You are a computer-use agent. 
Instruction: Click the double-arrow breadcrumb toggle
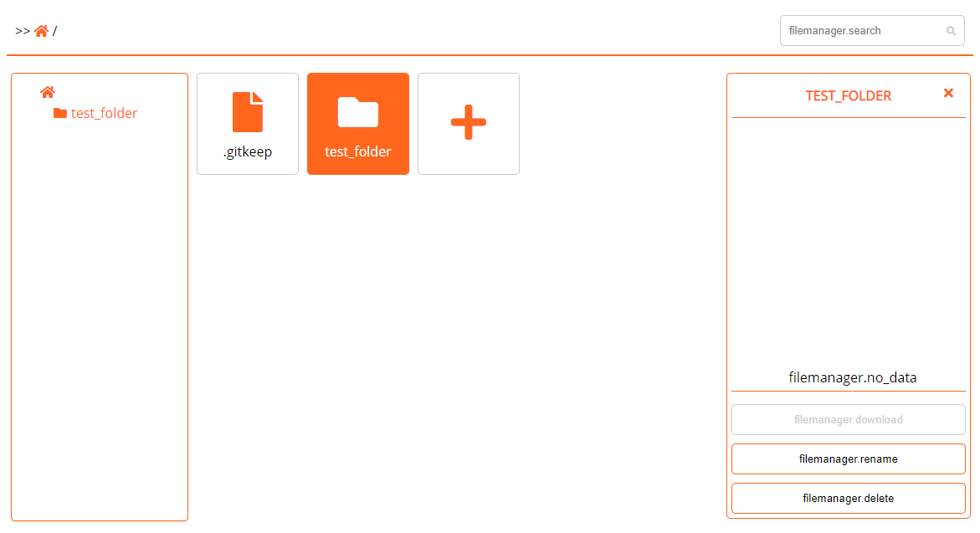[23, 31]
